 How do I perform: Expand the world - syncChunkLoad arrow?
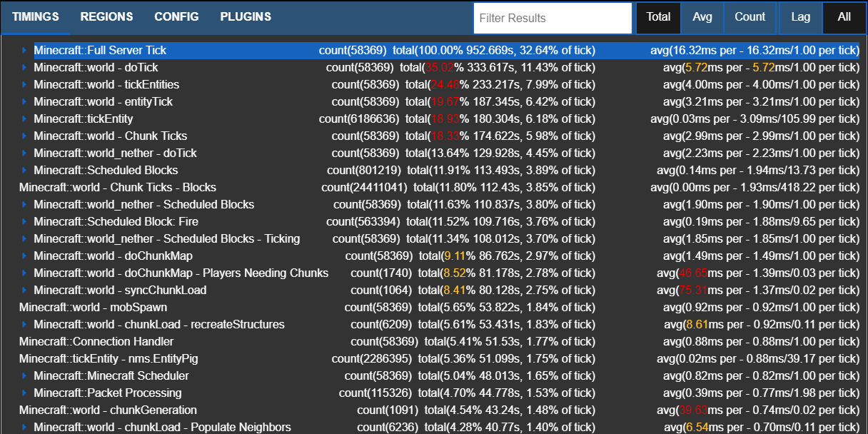24,291
